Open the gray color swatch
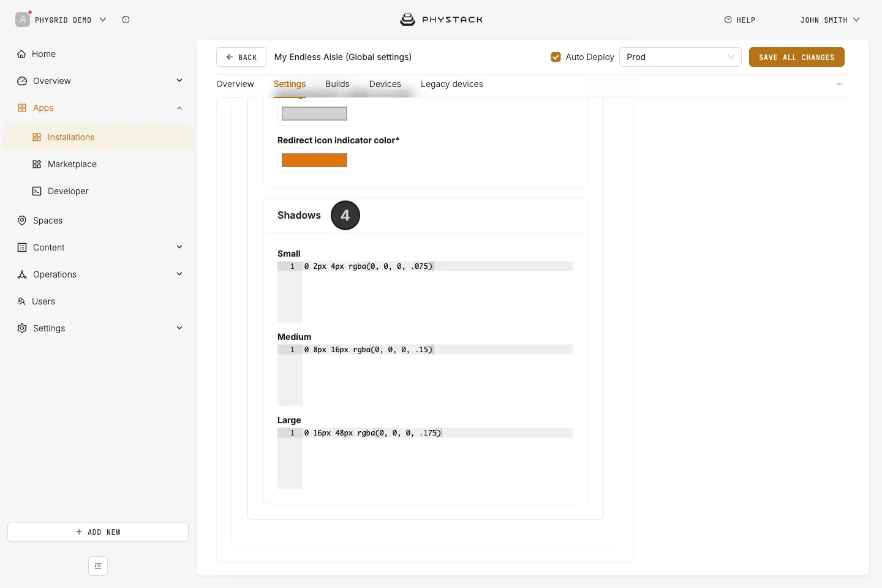 (x=314, y=113)
